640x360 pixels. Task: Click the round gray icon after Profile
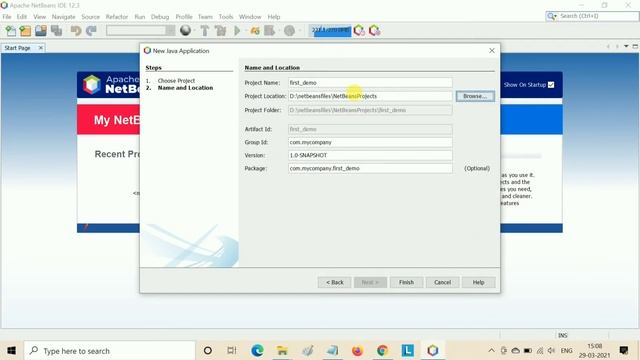click(x=289, y=31)
